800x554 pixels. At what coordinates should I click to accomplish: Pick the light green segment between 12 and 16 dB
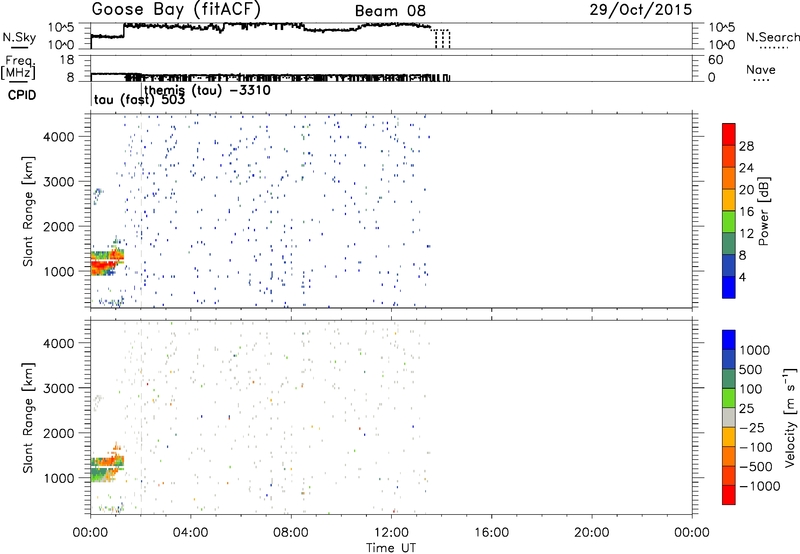coord(729,221)
